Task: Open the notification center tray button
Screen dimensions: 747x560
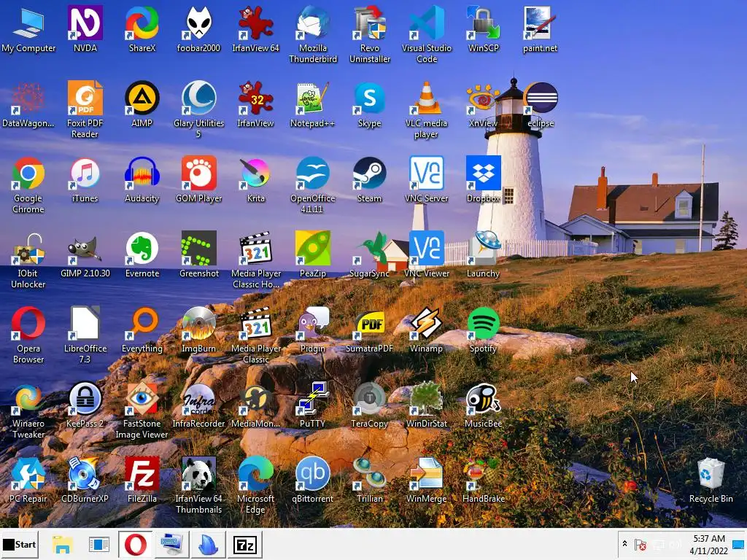Action: tap(739, 545)
